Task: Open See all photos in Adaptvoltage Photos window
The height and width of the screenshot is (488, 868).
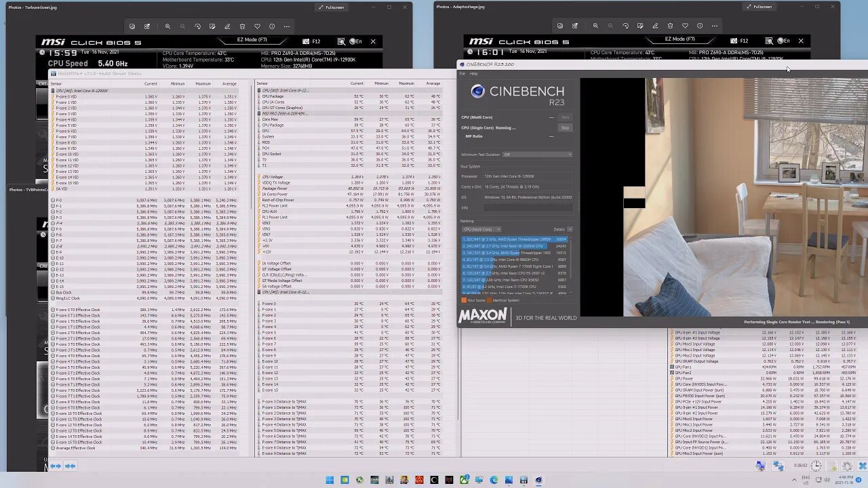Action: point(560,26)
